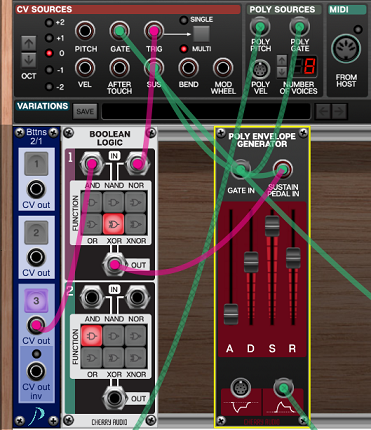
Task: Click the Attack (A) slider handle
Action: [230, 314]
